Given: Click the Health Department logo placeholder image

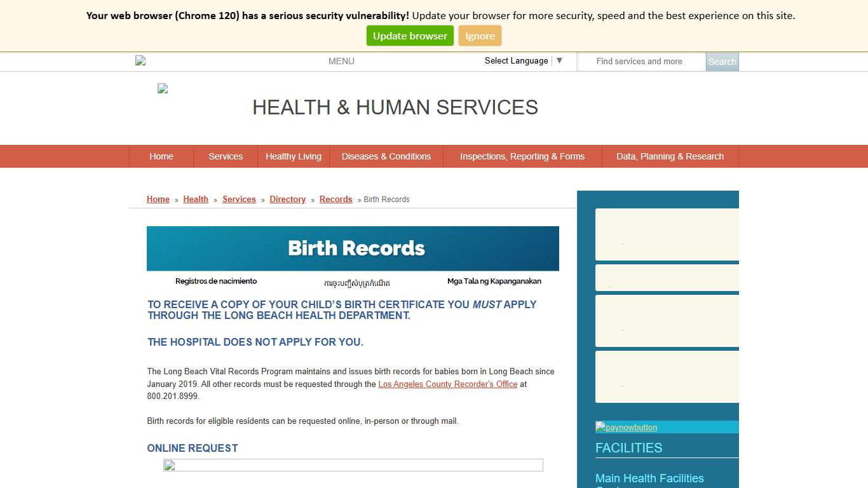Looking at the screenshot, I should pyautogui.click(x=162, y=88).
